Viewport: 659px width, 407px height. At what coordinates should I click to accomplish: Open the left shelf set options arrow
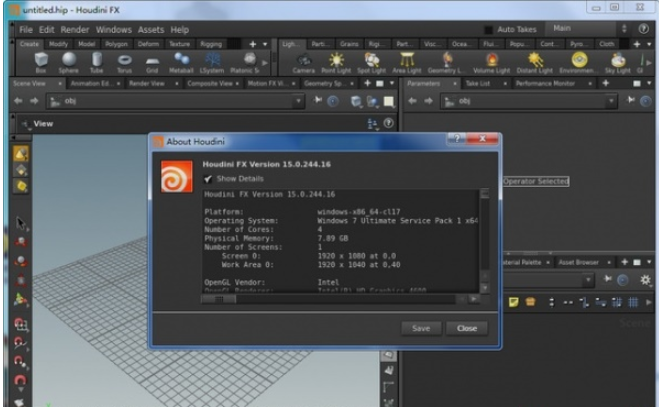[265, 44]
